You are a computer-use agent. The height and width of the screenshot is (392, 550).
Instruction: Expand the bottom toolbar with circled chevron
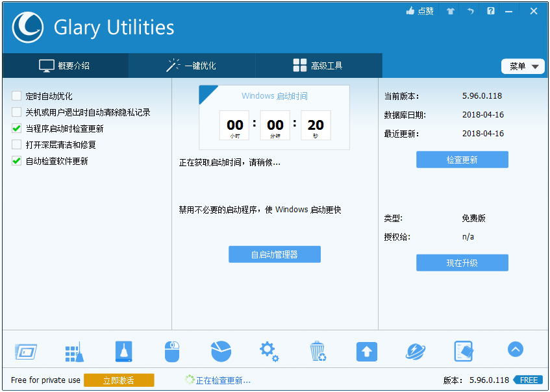[x=516, y=349]
